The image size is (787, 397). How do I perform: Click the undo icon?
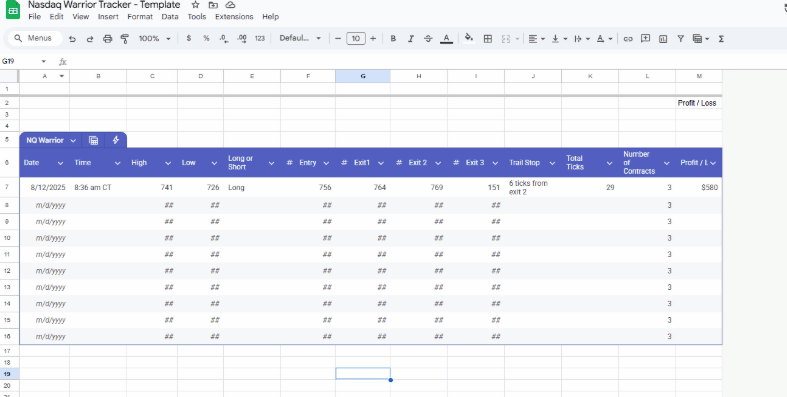[x=72, y=39]
